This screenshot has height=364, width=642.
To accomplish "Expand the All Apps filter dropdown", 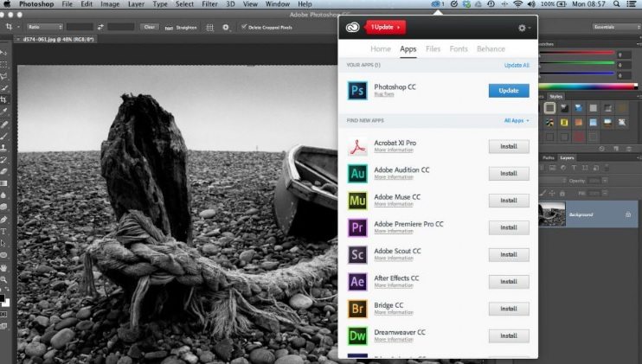I will tap(517, 121).
